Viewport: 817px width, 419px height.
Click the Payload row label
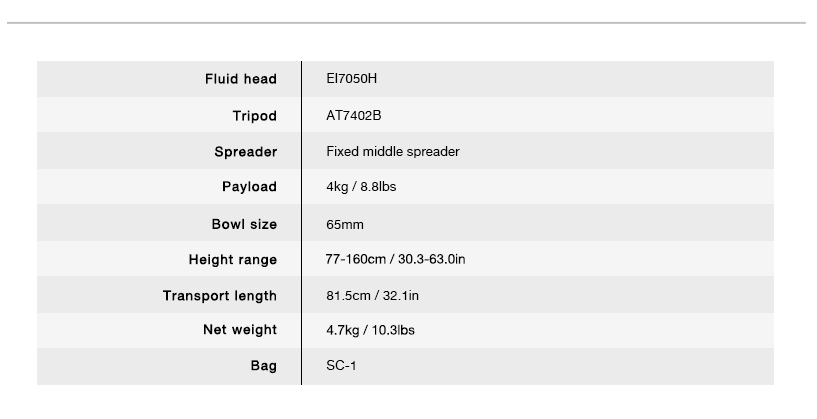click(x=249, y=187)
